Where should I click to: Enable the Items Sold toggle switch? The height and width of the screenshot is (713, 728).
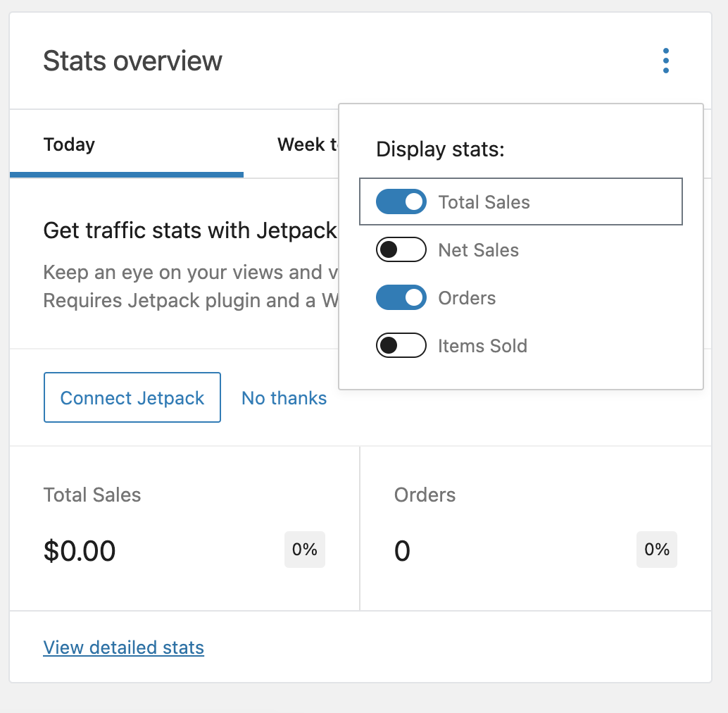tap(401, 346)
